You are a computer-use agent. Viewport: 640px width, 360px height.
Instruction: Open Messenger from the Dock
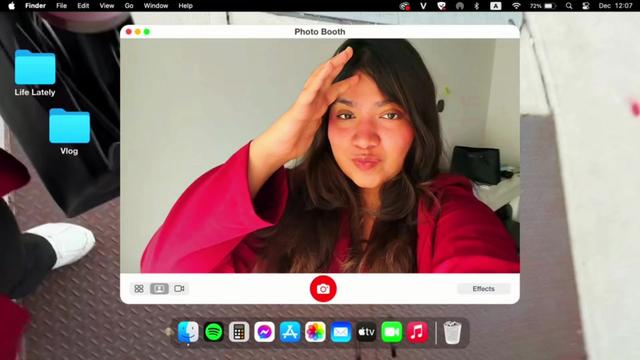264,332
